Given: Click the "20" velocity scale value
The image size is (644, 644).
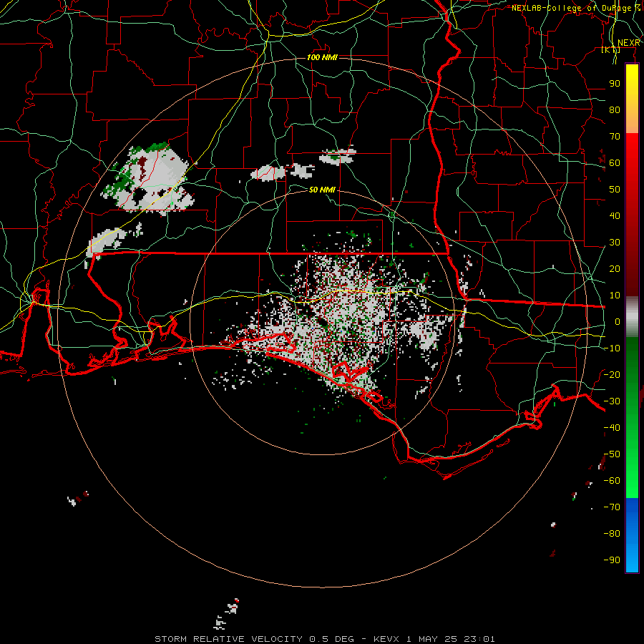Looking at the screenshot, I should 615,268.
